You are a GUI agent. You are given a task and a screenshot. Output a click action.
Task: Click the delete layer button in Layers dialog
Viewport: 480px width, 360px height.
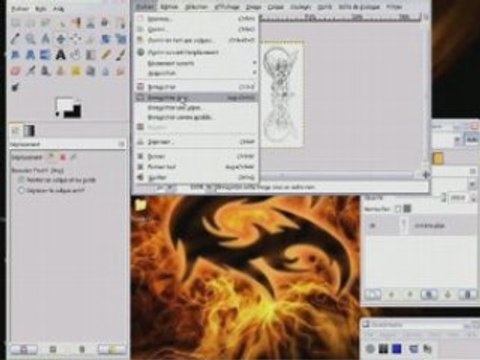(x=467, y=294)
